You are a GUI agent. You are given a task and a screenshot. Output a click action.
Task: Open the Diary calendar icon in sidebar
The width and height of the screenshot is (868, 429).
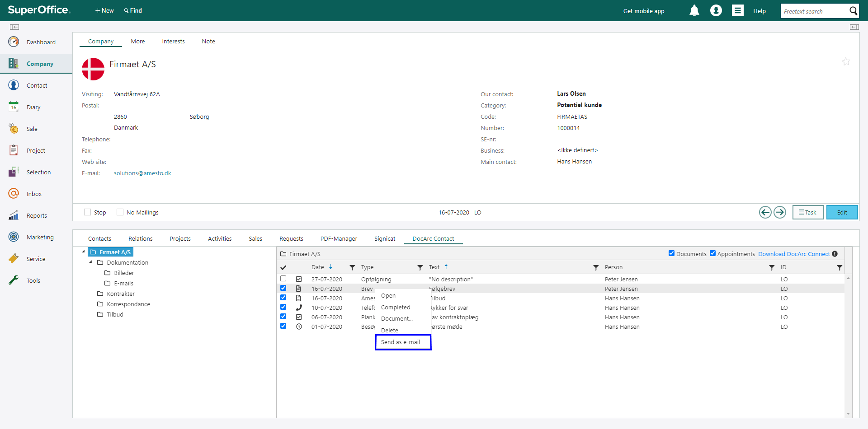coord(14,107)
